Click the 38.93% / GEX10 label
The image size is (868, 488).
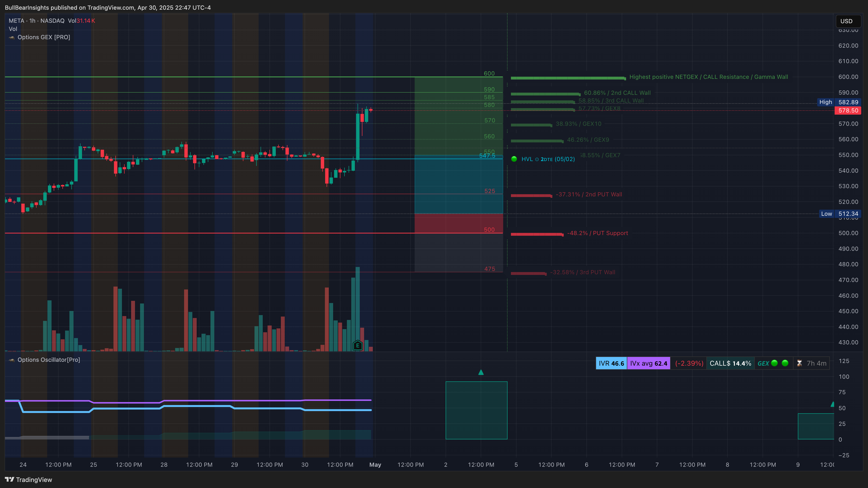click(x=579, y=124)
